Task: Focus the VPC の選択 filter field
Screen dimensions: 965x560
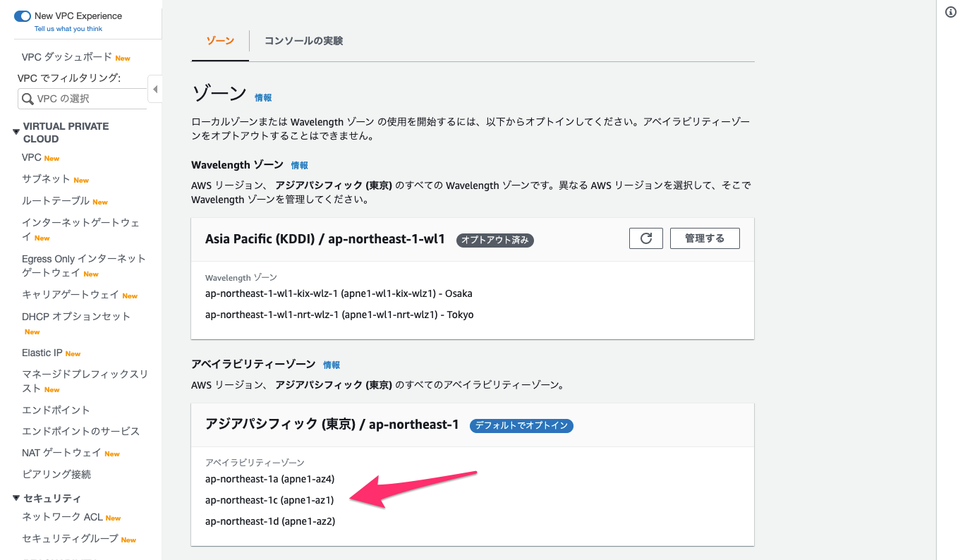Action: (82, 99)
